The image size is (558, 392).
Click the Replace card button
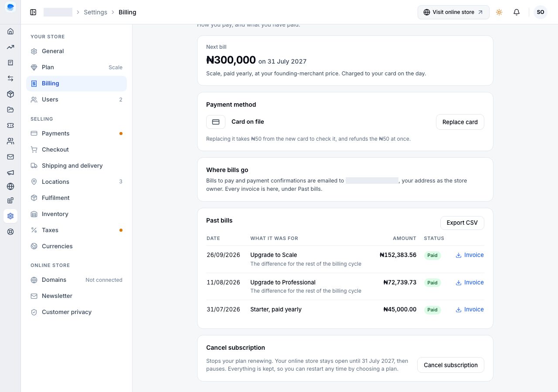point(460,122)
